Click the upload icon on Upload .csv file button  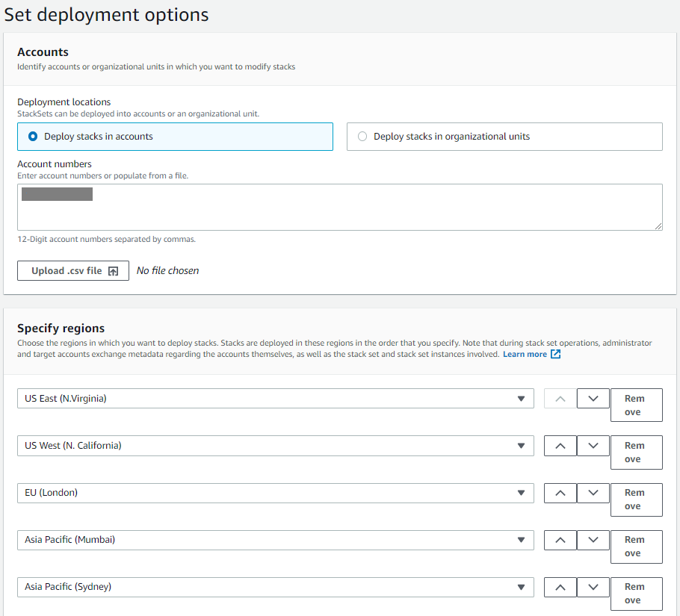(114, 270)
